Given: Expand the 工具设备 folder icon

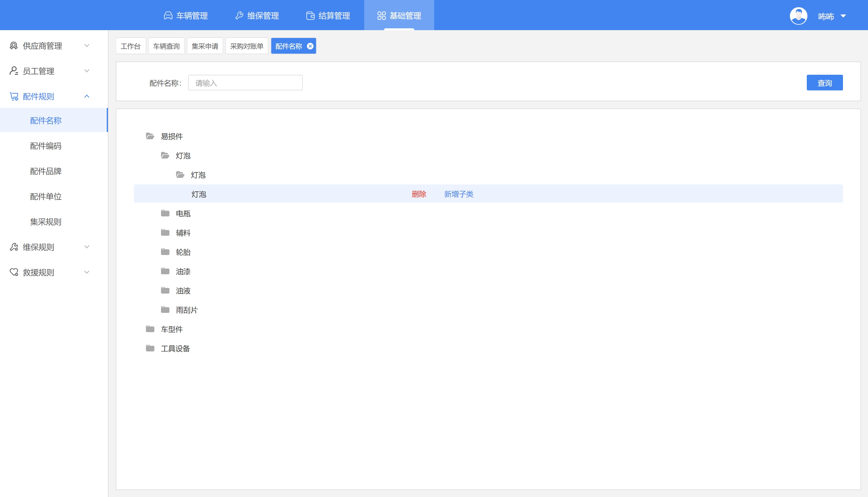Looking at the screenshot, I should [x=150, y=348].
